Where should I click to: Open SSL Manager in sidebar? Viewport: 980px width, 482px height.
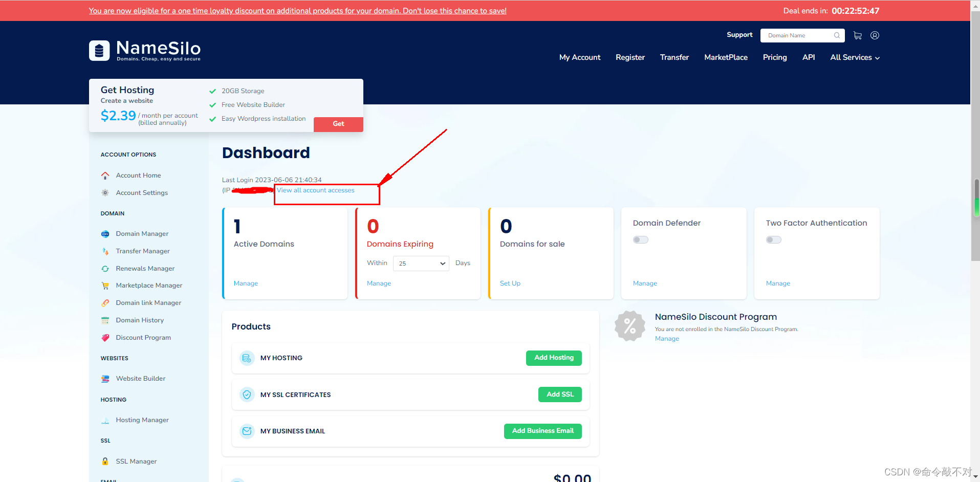pyautogui.click(x=136, y=462)
